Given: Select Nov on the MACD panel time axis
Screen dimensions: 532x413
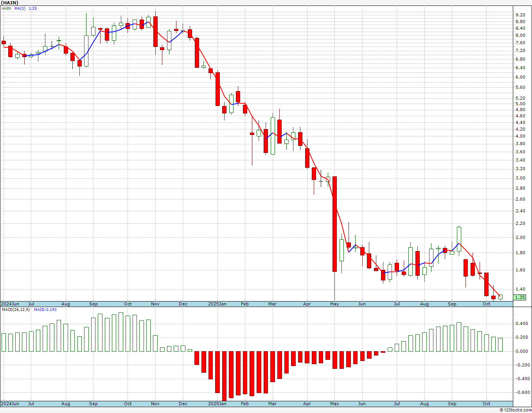Looking at the screenshot, I should [x=155, y=404].
